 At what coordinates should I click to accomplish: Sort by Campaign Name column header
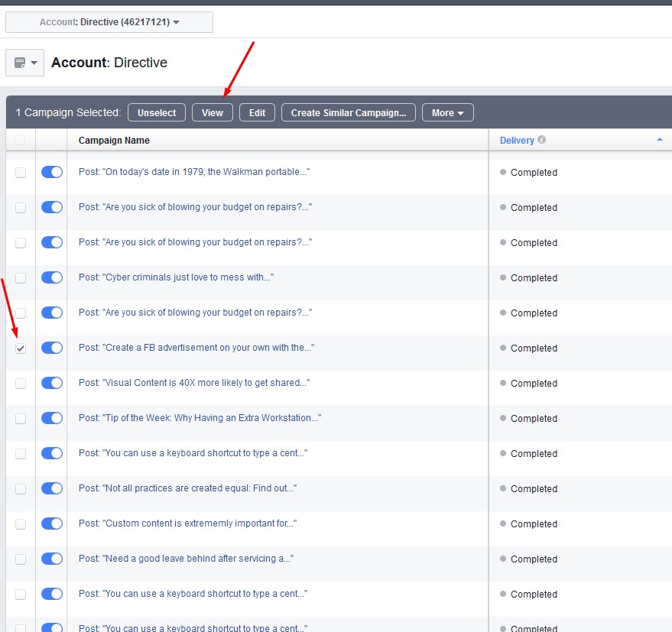114,140
